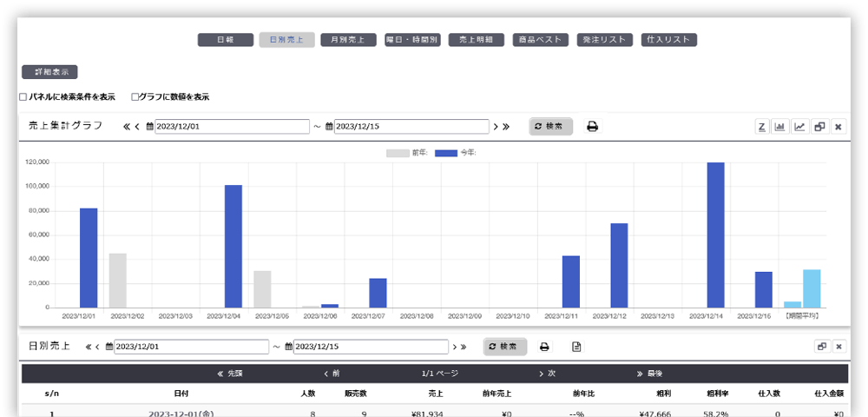Go to the next graph period with the single right chevron
Viewport: 868px width, 417px height.
point(496,127)
